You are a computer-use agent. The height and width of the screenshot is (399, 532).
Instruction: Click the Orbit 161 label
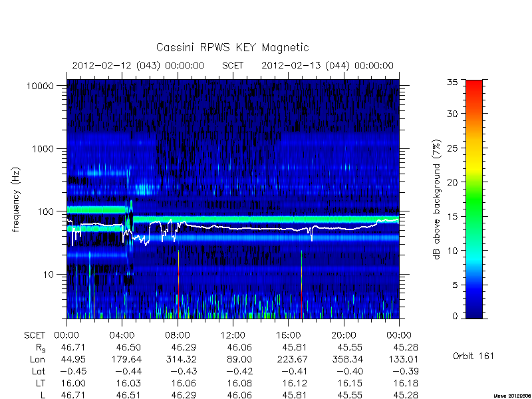[473, 356]
